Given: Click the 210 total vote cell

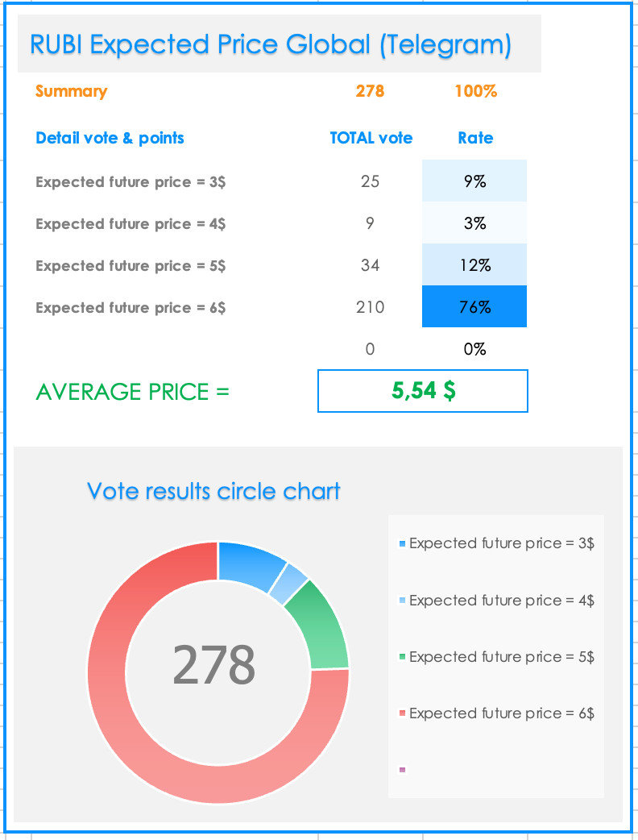Looking at the screenshot, I should [370, 307].
